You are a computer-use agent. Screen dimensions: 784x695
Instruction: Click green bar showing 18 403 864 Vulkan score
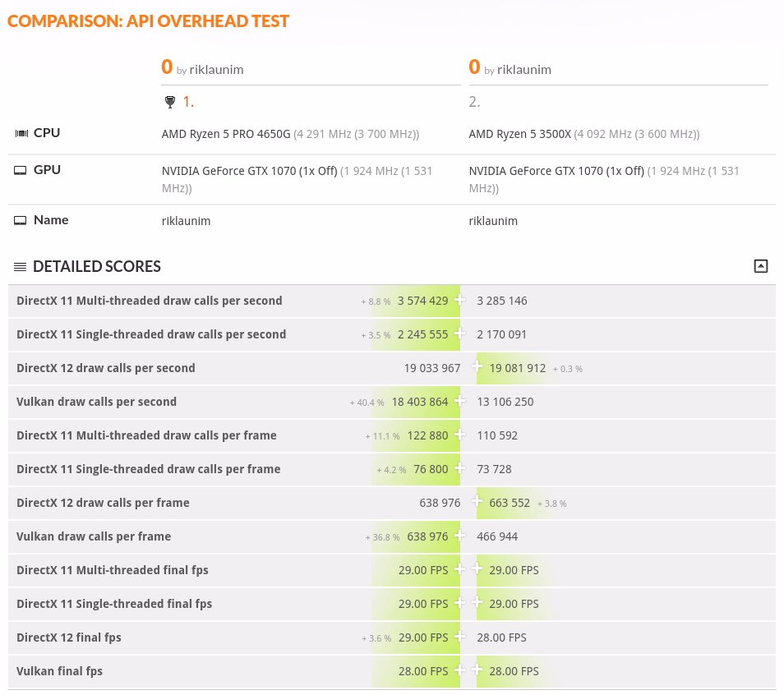pos(419,402)
